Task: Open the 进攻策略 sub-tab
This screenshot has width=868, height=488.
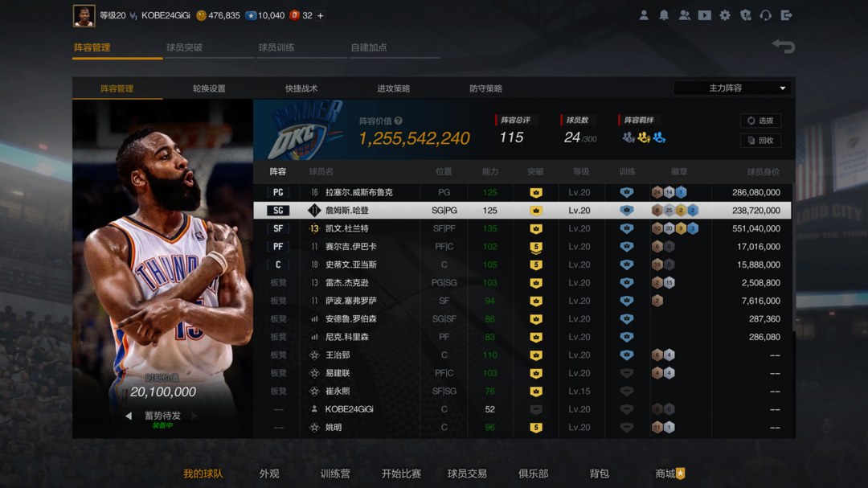Action: [x=394, y=88]
